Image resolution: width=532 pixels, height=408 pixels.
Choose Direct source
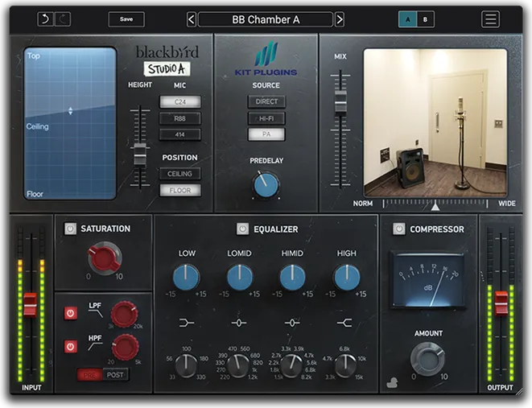[x=266, y=101]
